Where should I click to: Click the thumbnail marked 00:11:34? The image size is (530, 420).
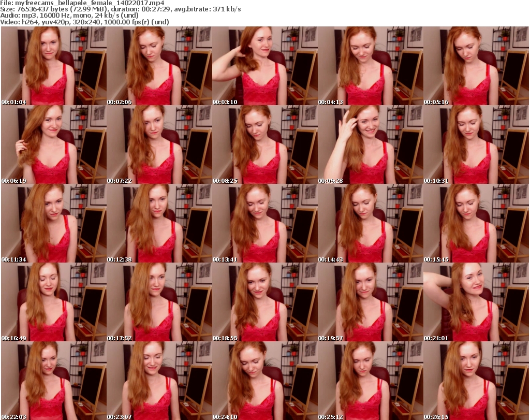(54, 224)
